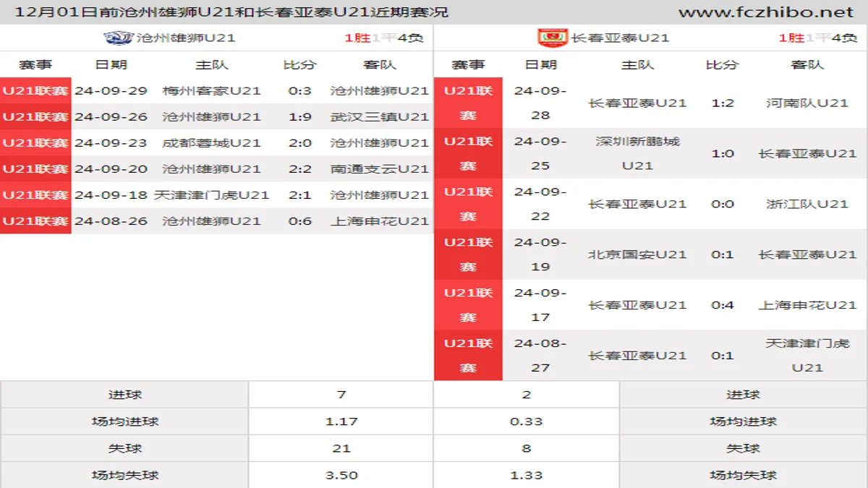868x488 pixels.
Task: Click the 24-09-23 date cell
Action: coord(111,142)
